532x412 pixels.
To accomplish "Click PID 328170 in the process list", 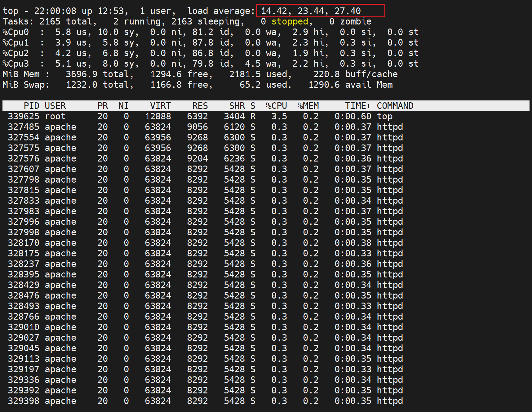I will (24, 243).
